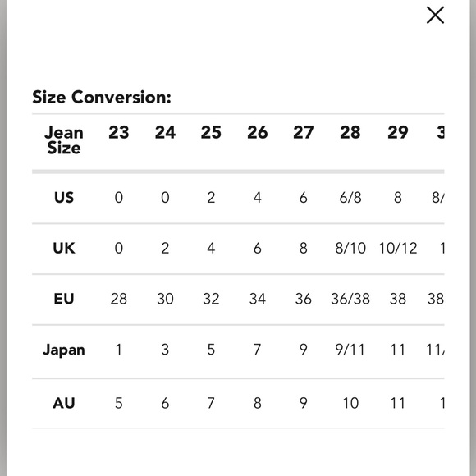Click jean size 26 header
476x476 pixels.
pos(258,133)
